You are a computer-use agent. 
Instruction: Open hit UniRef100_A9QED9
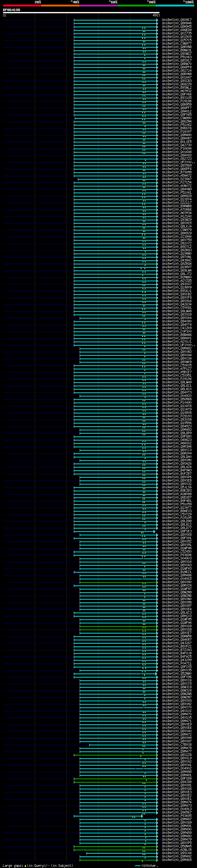tap(177, 30)
